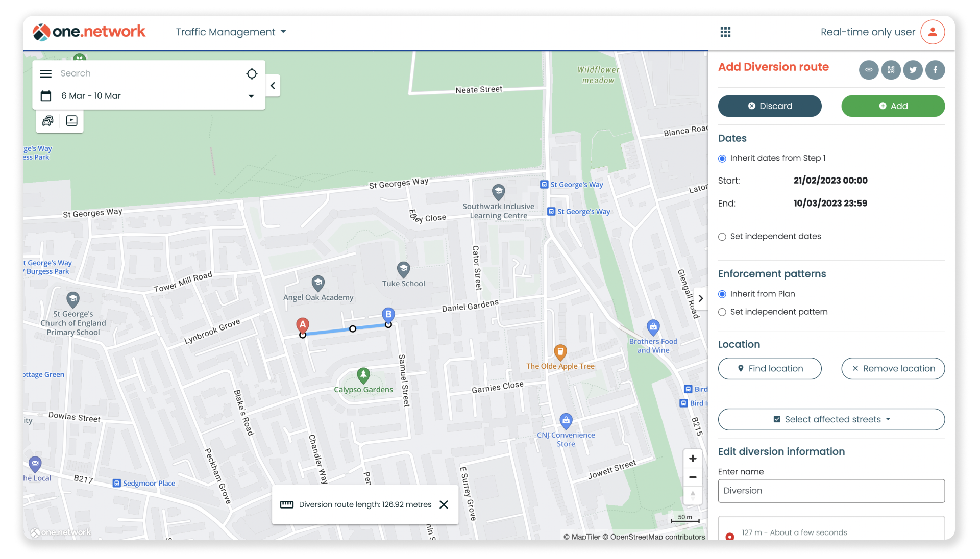Click the start date 21/02/2023 00:00
980x559 pixels.
point(830,181)
